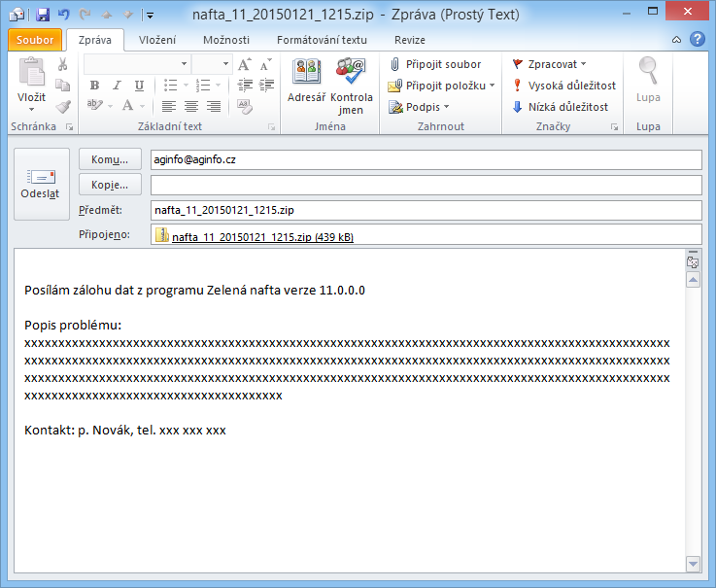Open font color dropdown arrow
Image resolution: width=716 pixels, height=588 pixels.
coord(142,107)
